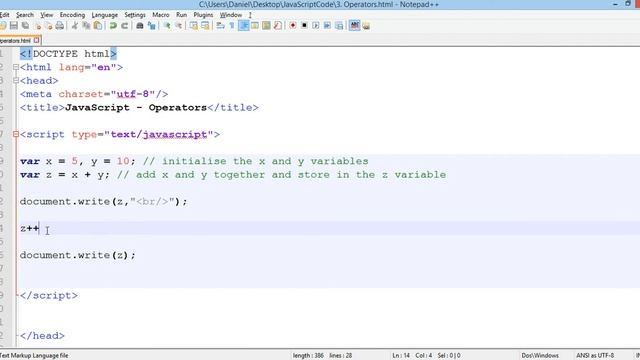Click the 'Sel : 0 | 0' status entry
Screen dimensions: 640x360
449,356
